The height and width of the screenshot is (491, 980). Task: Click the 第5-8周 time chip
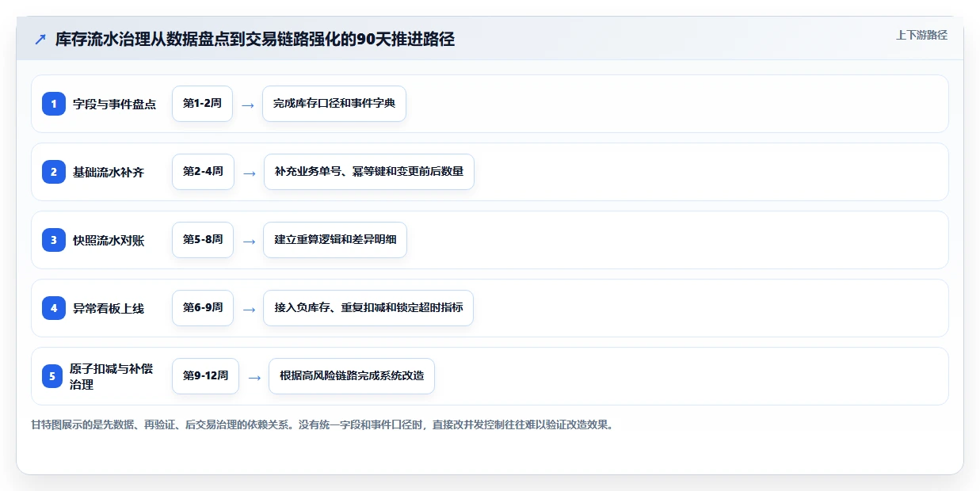[x=203, y=240]
